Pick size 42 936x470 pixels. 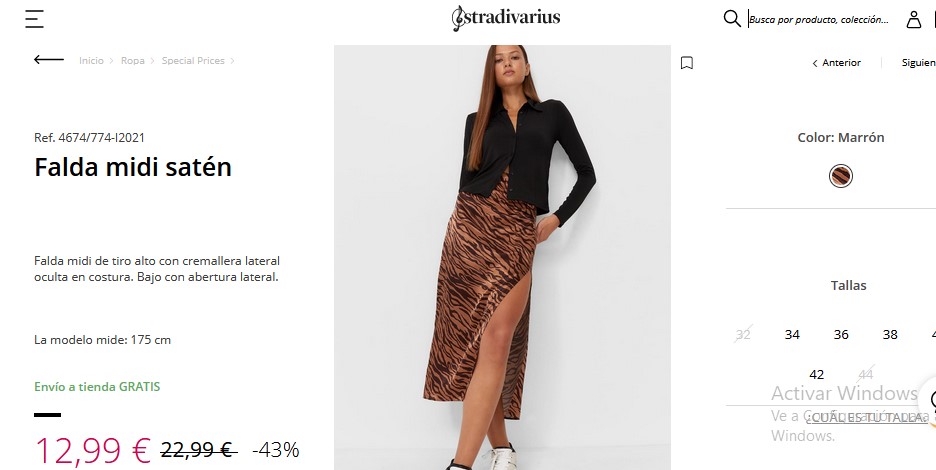pos(817,374)
